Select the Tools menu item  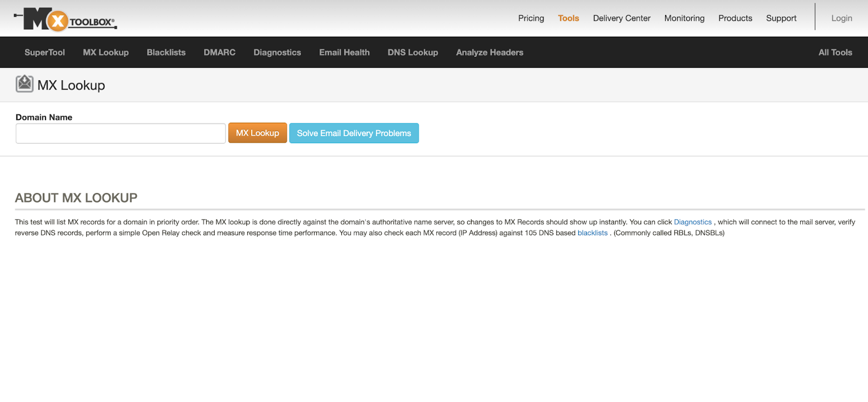[x=569, y=18]
